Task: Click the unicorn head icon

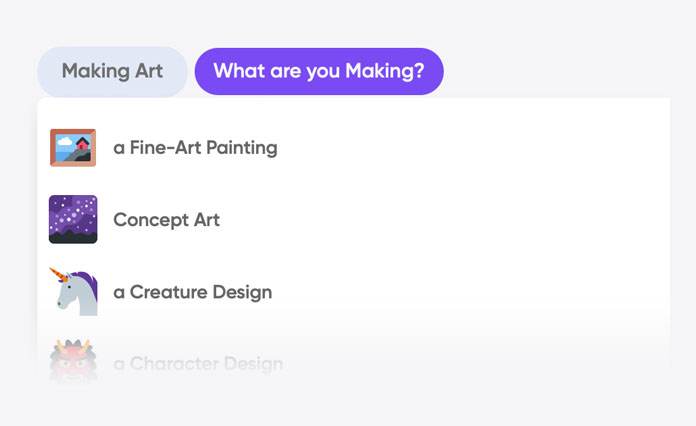Action: click(73, 292)
